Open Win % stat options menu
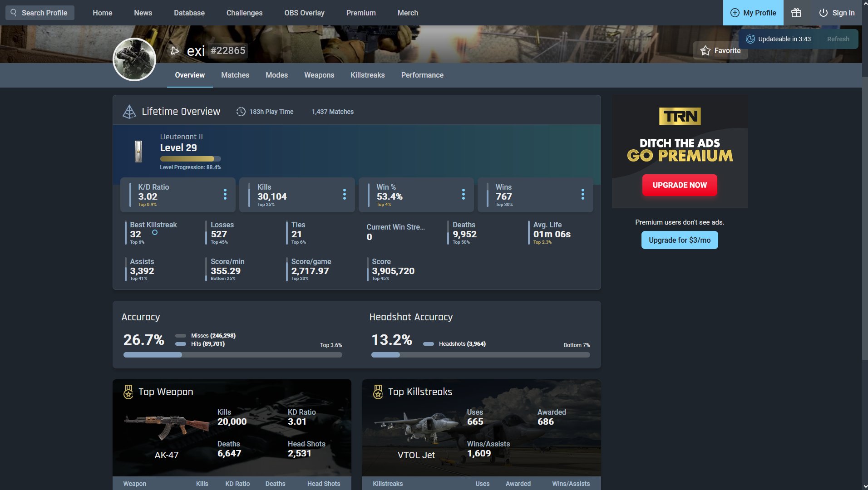The height and width of the screenshot is (490, 868). (x=464, y=195)
